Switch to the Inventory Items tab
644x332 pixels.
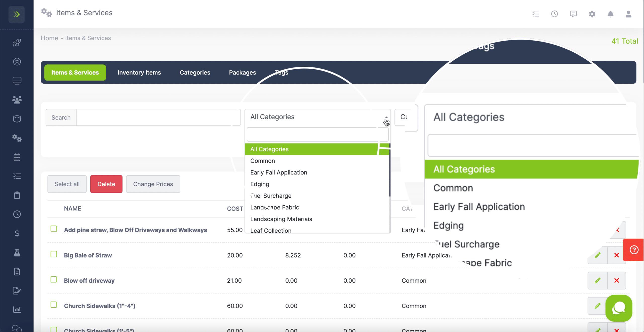tap(139, 72)
